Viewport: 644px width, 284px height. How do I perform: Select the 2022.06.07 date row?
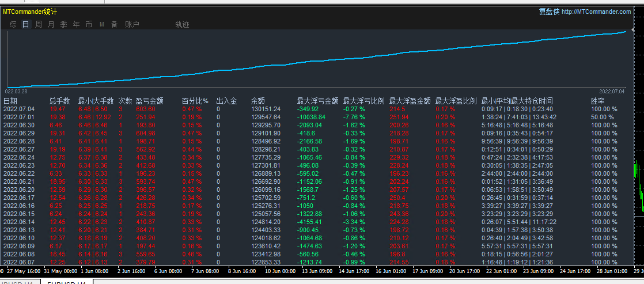(x=19, y=262)
